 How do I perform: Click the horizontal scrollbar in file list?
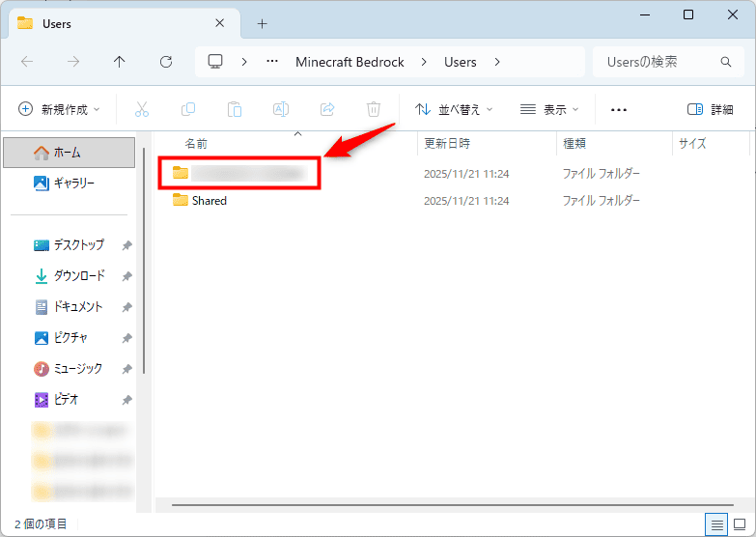tap(452, 505)
